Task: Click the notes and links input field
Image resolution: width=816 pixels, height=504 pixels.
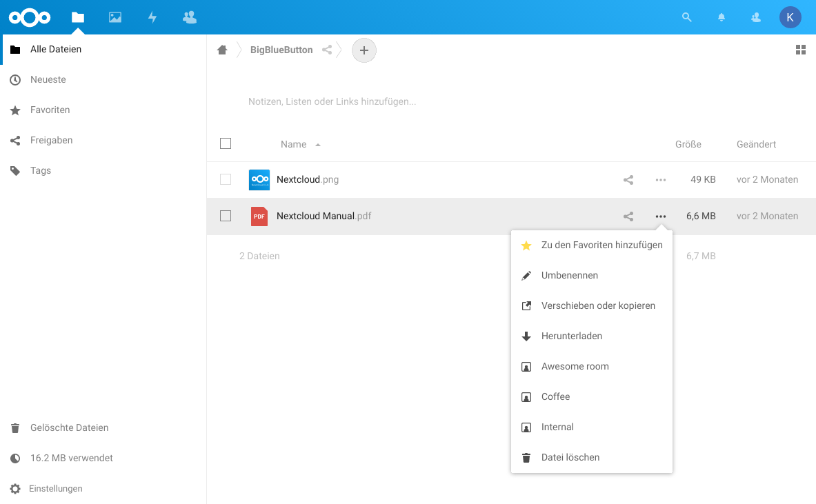Action: [414, 101]
